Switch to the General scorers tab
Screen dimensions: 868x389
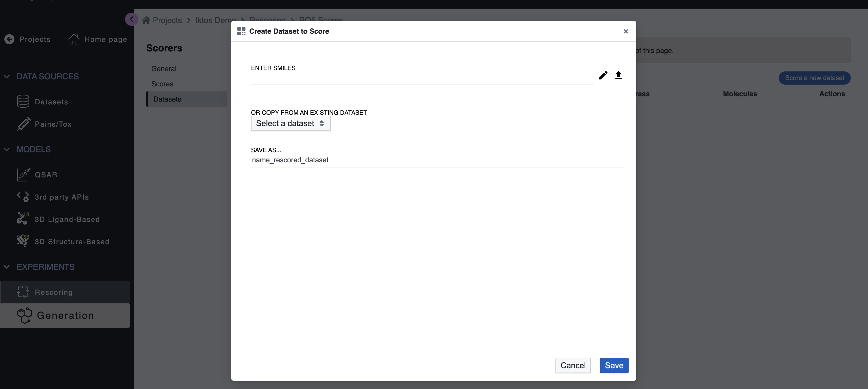click(x=164, y=68)
